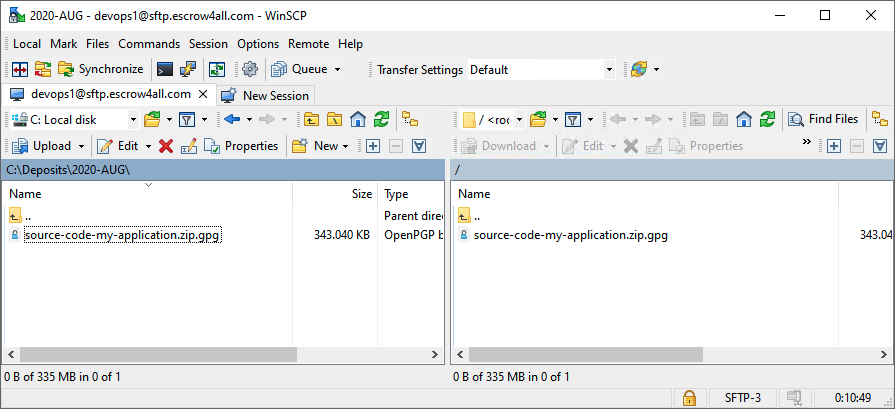The width and height of the screenshot is (895, 409).
Task: Select local file source-code-my-application.zip.gpg
Action: (123, 235)
